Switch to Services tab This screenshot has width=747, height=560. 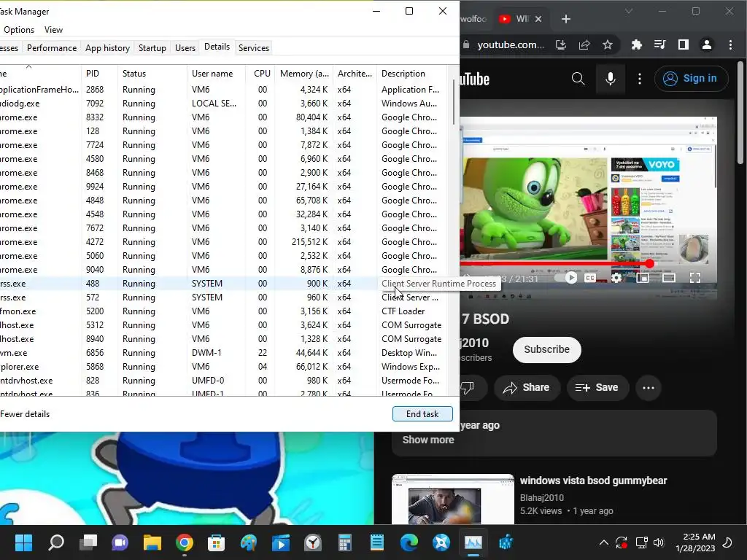coord(253,48)
